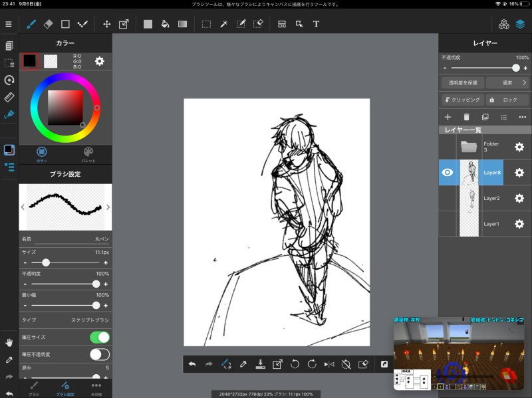Viewport: 532px width, 398px height.
Task: Hide Layer8 using the eye icon
Action: tap(448, 173)
